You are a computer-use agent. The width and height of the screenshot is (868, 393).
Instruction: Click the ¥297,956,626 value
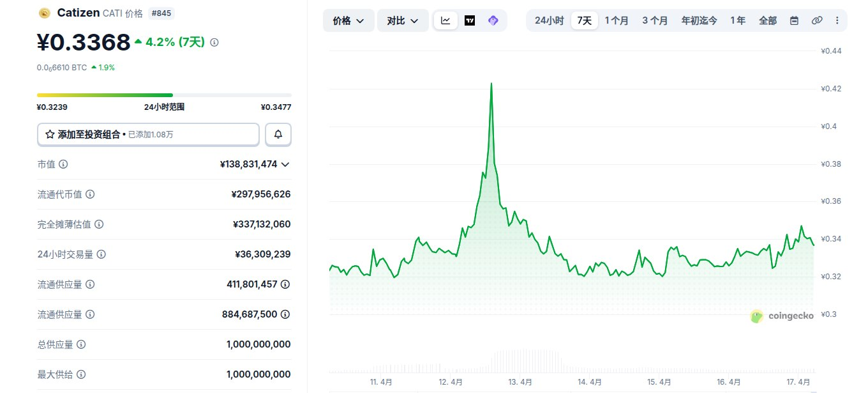261,194
